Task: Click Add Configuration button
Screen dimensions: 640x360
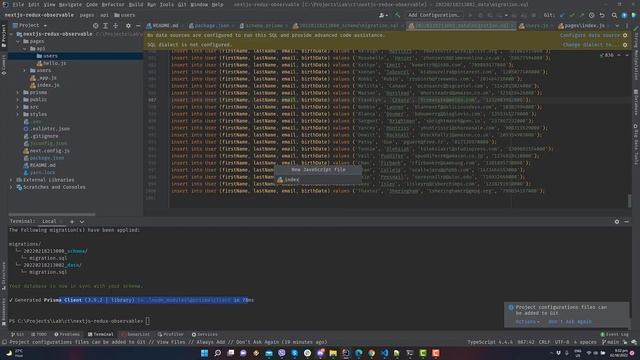Action: click(x=434, y=15)
